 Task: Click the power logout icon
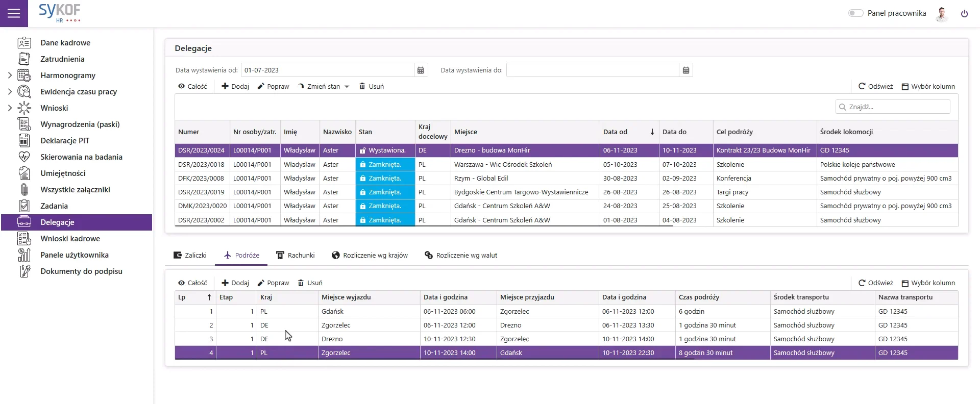pos(964,14)
